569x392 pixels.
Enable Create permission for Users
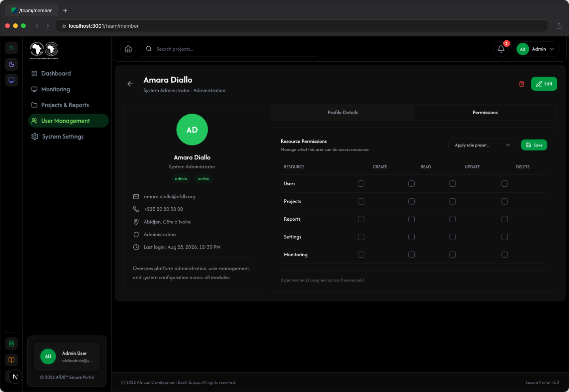pos(361,184)
